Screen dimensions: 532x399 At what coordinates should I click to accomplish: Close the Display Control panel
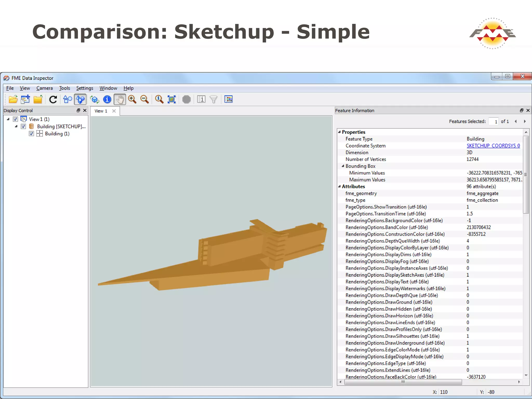[x=85, y=110]
